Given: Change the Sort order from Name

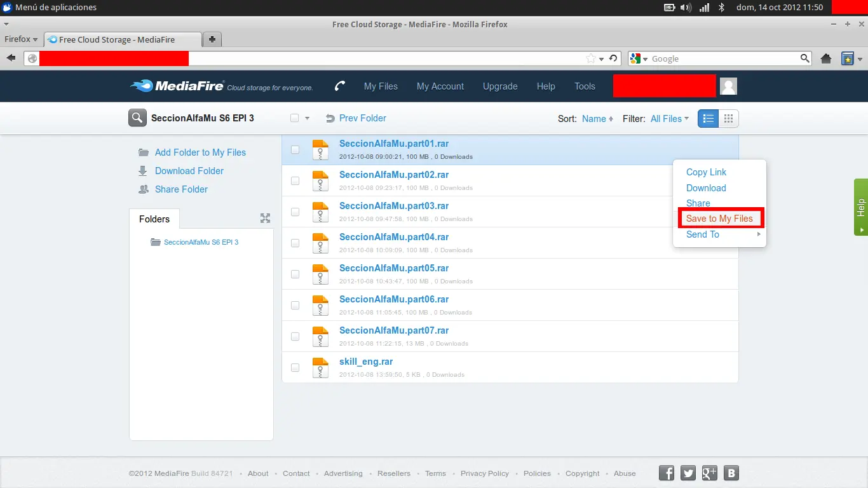Looking at the screenshot, I should point(597,119).
